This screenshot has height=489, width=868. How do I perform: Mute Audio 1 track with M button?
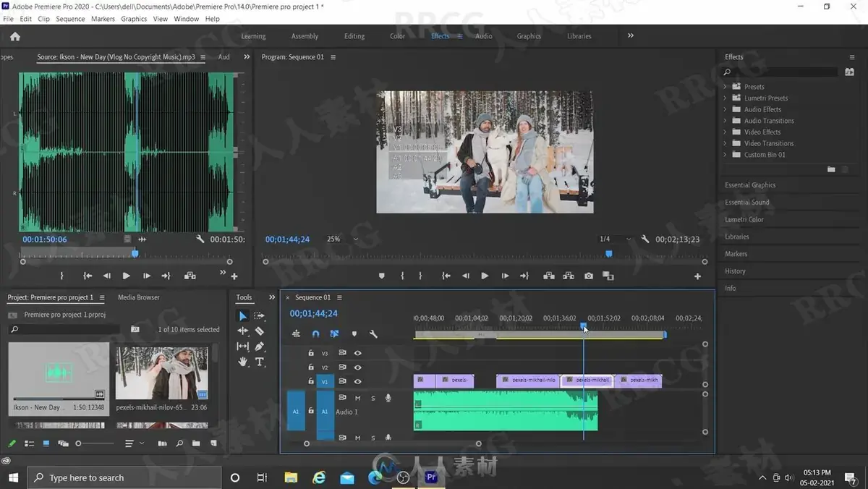(357, 398)
